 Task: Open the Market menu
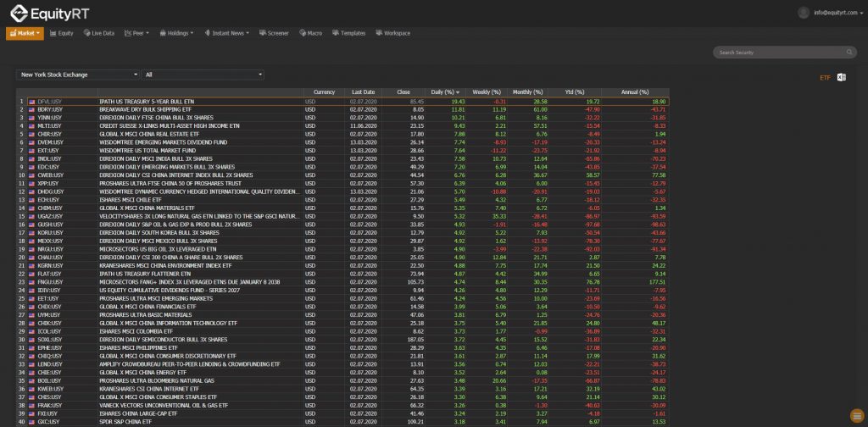click(25, 33)
